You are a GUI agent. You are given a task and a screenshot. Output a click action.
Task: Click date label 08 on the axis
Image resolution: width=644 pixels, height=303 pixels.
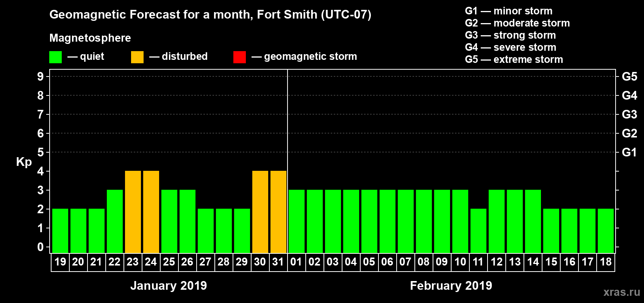[x=424, y=262]
